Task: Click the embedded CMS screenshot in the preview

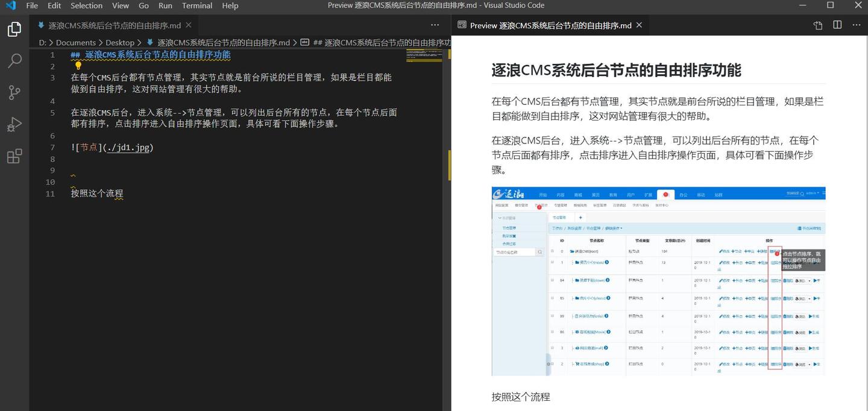Action: point(658,282)
